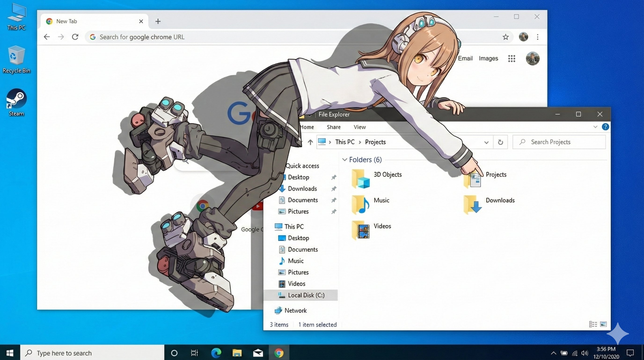Click the File Explorer help icon

tap(605, 127)
